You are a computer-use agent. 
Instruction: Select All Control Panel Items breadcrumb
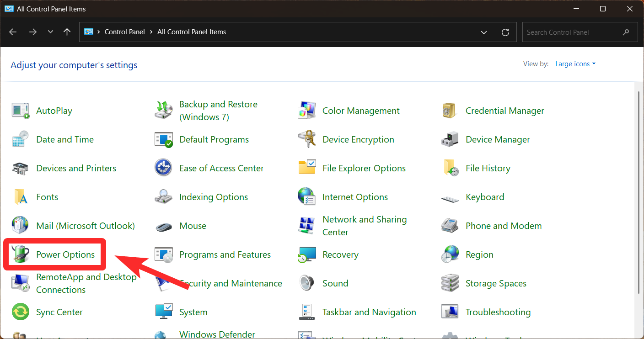pos(192,32)
